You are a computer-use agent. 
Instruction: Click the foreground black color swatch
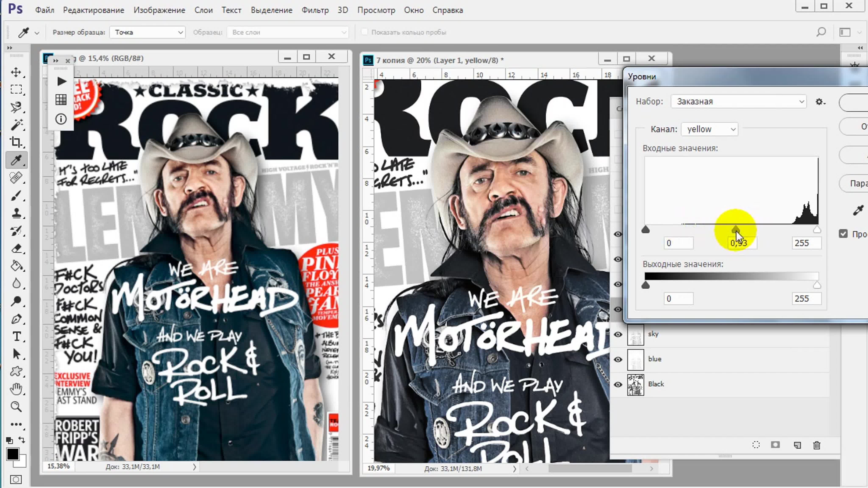click(13, 454)
